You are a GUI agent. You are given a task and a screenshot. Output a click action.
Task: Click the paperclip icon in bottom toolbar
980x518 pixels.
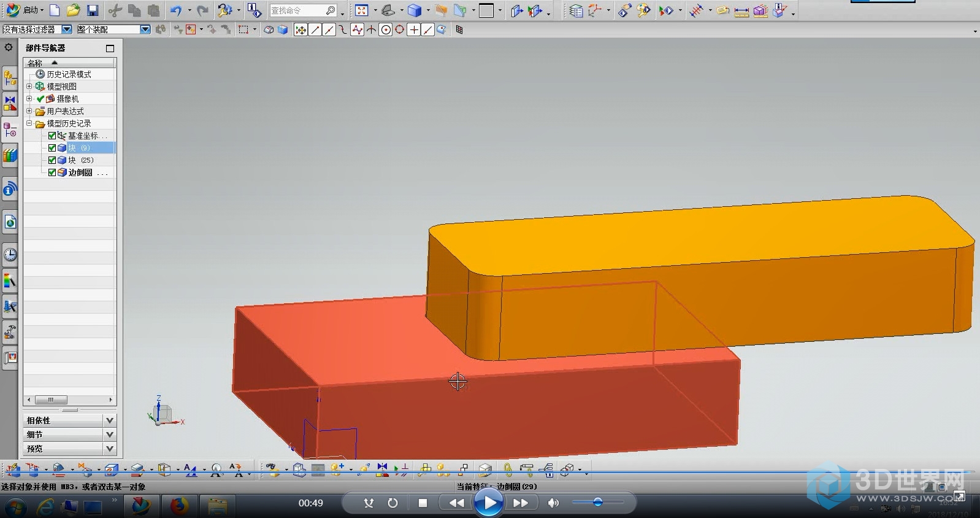point(508,470)
